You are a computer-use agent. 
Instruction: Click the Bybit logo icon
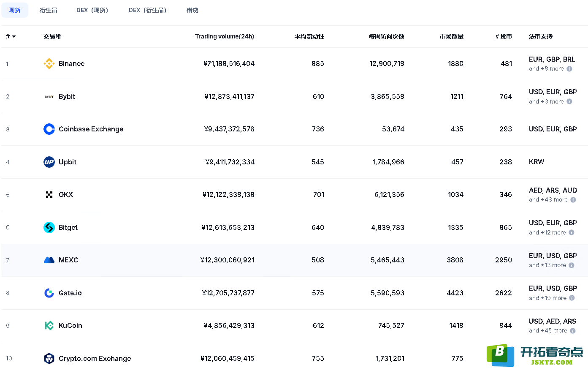coord(49,97)
